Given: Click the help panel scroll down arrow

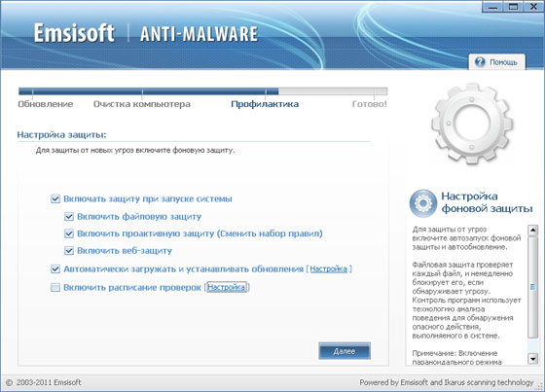Looking at the screenshot, I should (x=533, y=358).
